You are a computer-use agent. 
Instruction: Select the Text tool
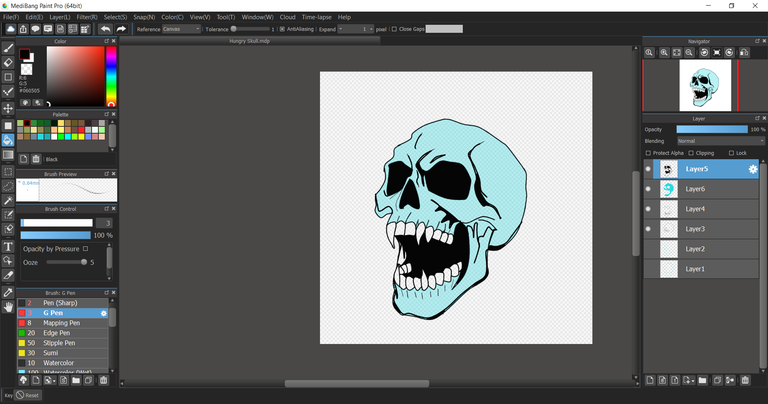pos(8,246)
